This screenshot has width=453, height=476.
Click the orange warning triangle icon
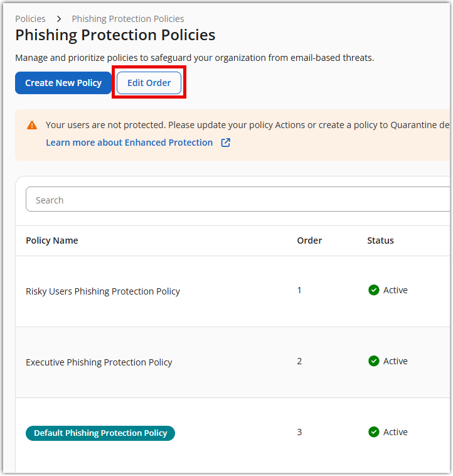[x=32, y=125]
